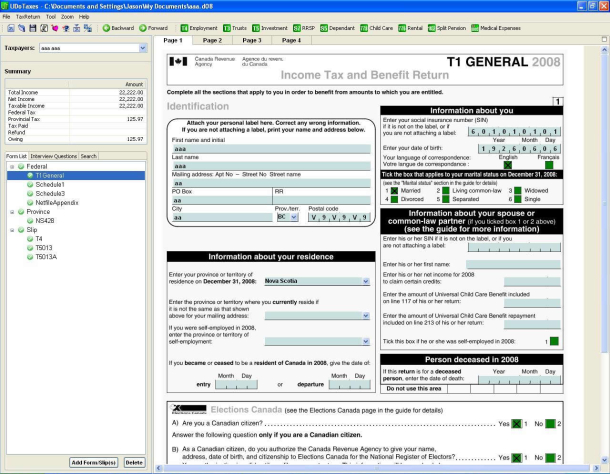Toggle the Married marital status box
Image resolution: width=610 pixels, height=474 pixels.
point(394,191)
